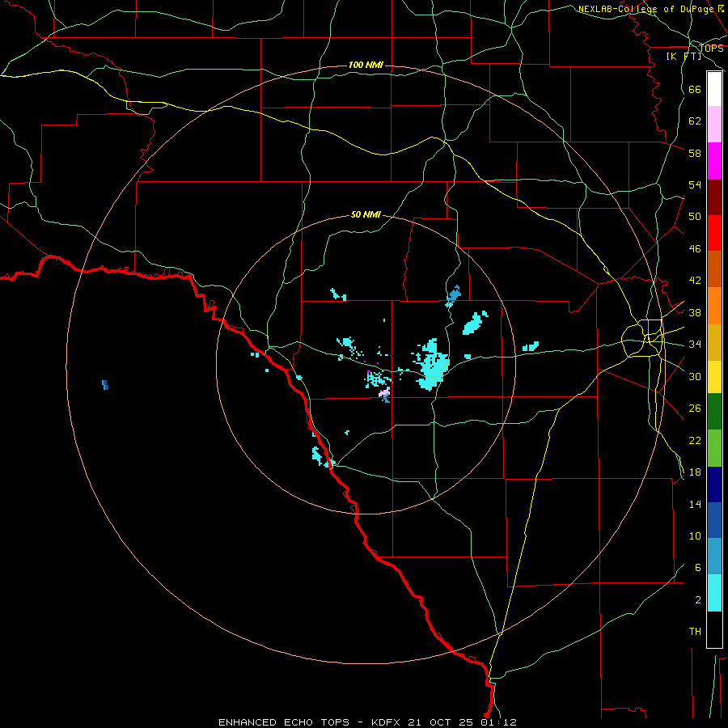Click the legend value 54
Viewport: 728px width, 728px height.
pyautogui.click(x=695, y=184)
